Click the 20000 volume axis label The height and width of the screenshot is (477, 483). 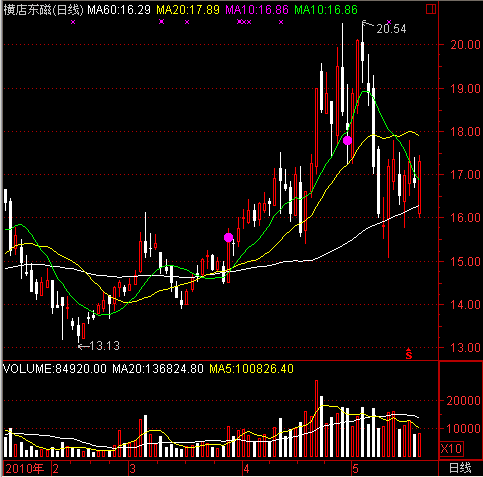tap(463, 401)
